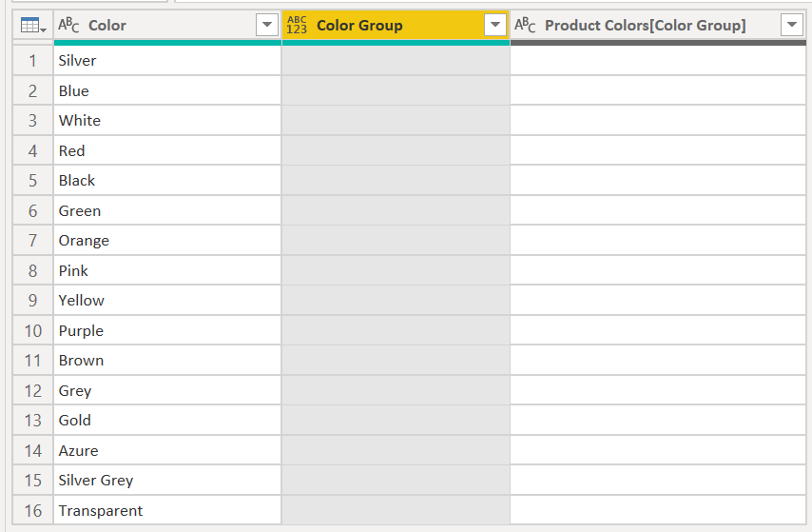Screen dimensions: 812x532
Task: Select the Product Colors[Color Group] column header
Action: coord(647,26)
